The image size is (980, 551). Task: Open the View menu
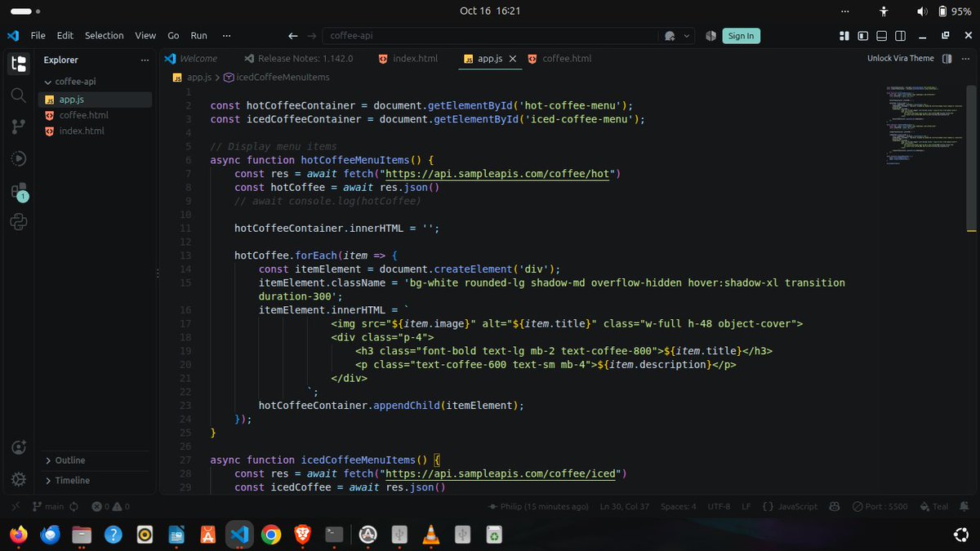pos(145,36)
